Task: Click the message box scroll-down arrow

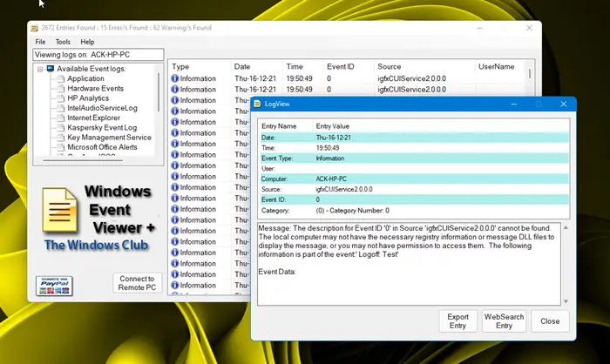Action: tap(566, 301)
